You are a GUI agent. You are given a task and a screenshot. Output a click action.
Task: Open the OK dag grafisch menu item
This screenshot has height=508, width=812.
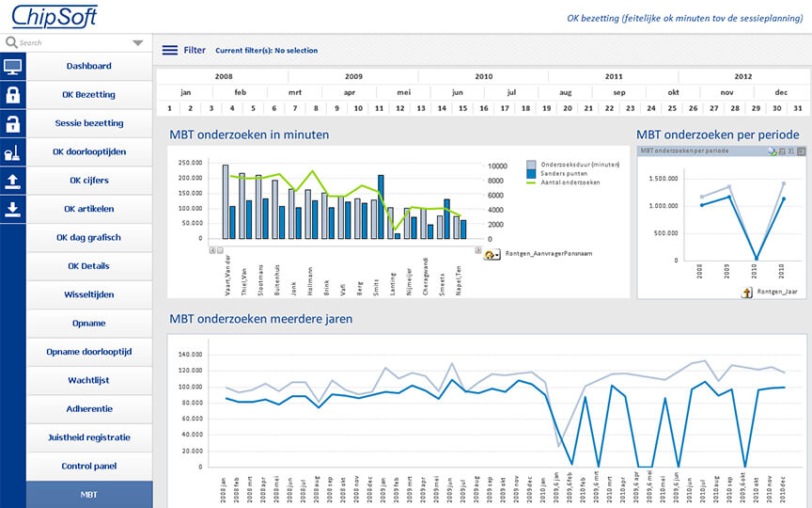(89, 237)
